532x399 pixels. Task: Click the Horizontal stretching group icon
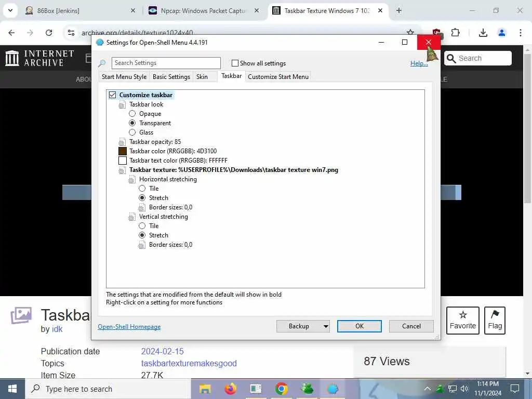click(131, 180)
